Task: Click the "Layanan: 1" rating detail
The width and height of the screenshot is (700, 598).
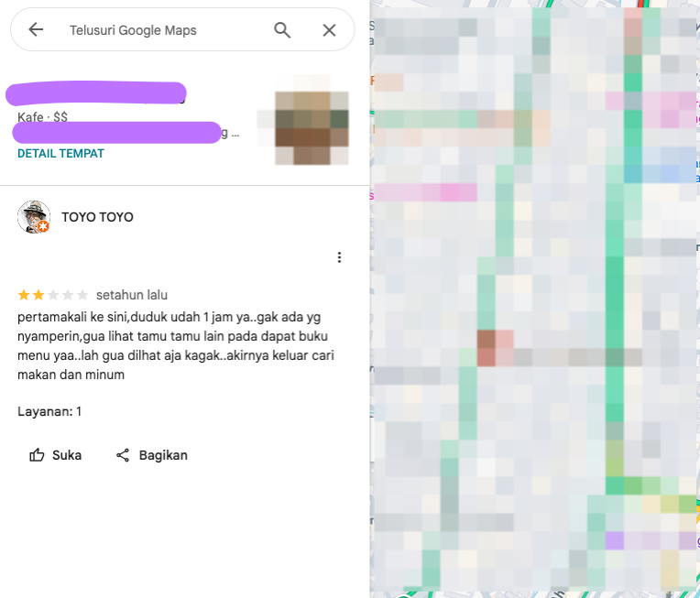Action: pyautogui.click(x=49, y=411)
